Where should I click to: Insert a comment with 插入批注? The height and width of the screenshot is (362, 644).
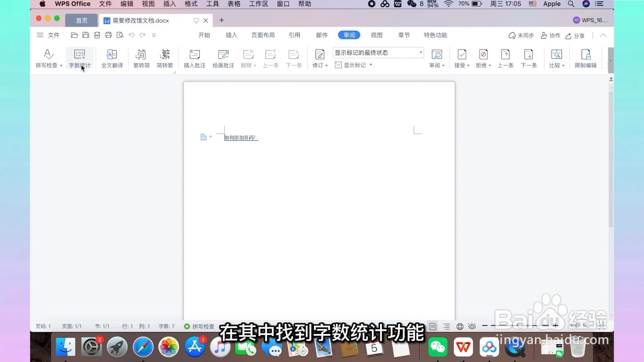pyautogui.click(x=194, y=58)
